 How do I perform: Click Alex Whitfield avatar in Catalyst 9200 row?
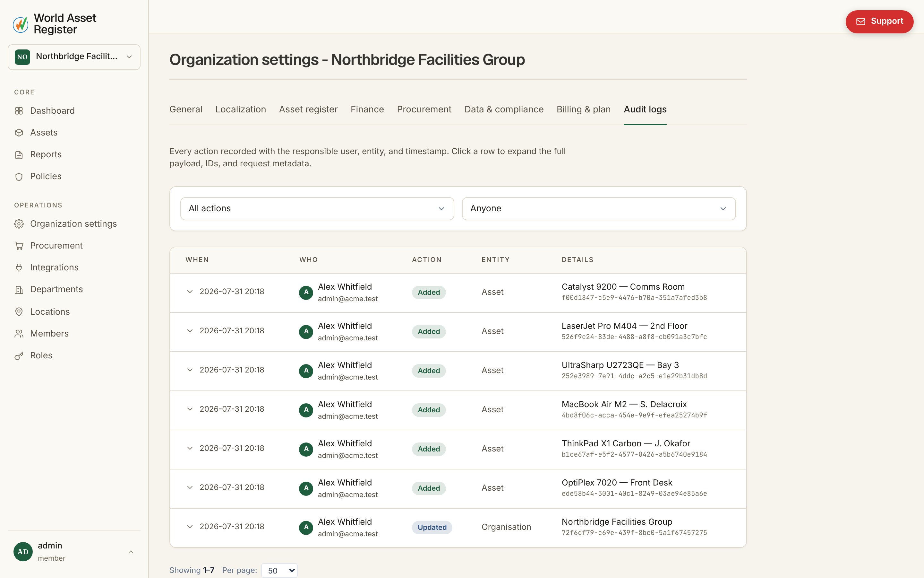[306, 293]
